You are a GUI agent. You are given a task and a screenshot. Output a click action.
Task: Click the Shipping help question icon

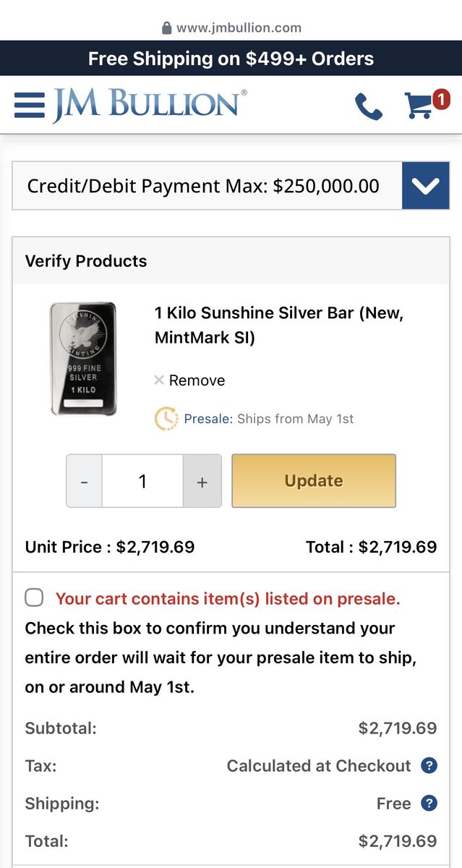click(x=429, y=803)
